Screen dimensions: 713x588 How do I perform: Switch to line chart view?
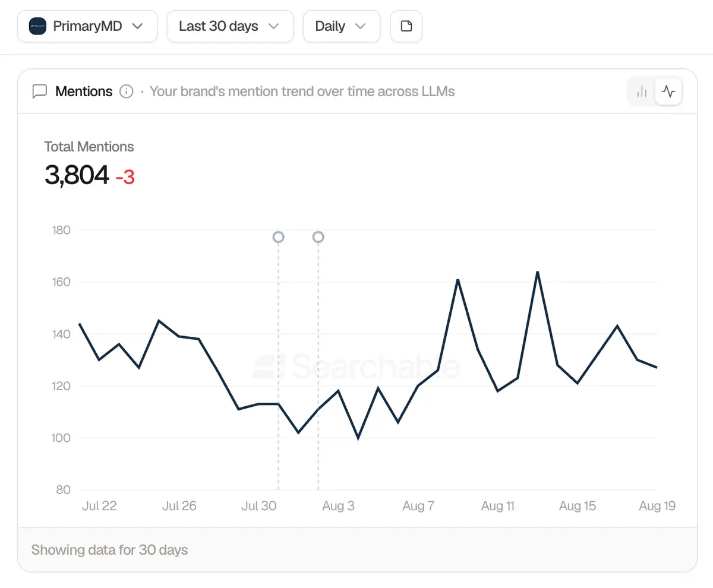click(668, 91)
